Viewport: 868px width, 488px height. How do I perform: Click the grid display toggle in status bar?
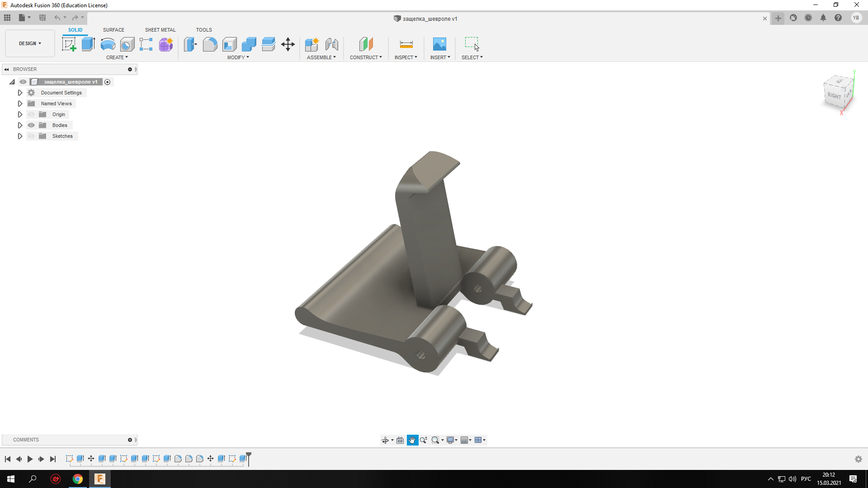(464, 440)
